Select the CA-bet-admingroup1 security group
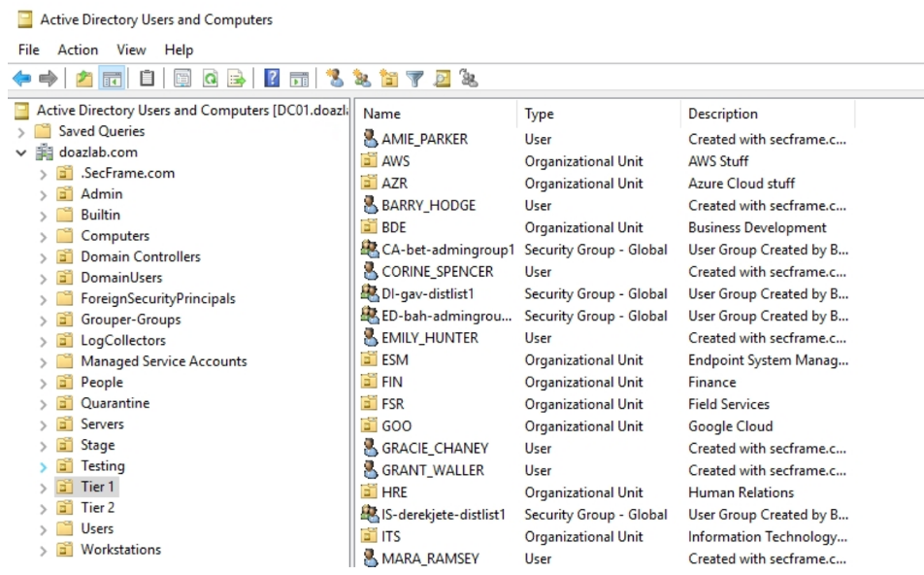The height and width of the screenshot is (575, 924). (447, 250)
